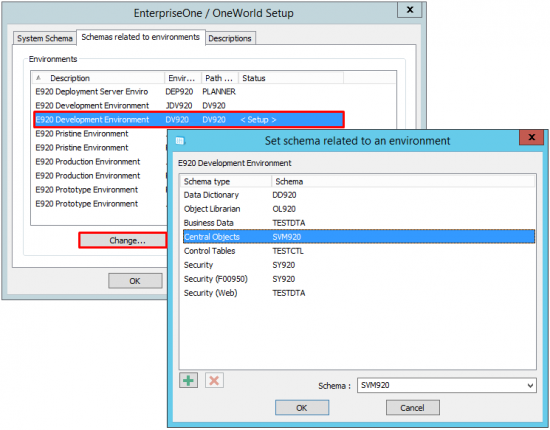The height and width of the screenshot is (430, 550).
Task: Click the small window icon in the Set schema title bar
Action: [x=180, y=141]
